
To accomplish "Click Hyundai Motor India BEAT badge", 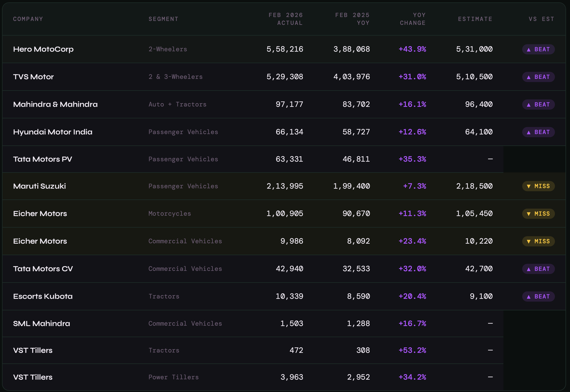I will click(538, 132).
